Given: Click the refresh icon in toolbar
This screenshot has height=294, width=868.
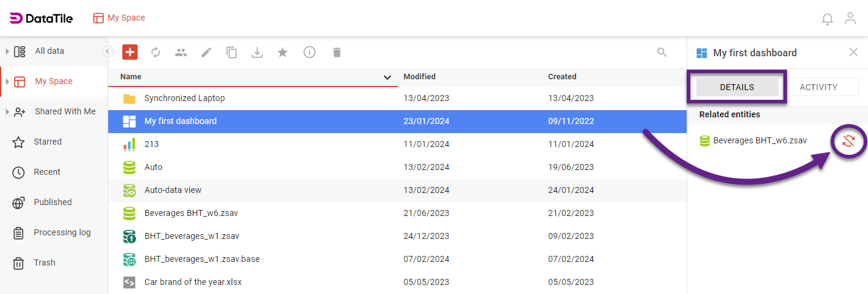Looking at the screenshot, I should click(155, 53).
